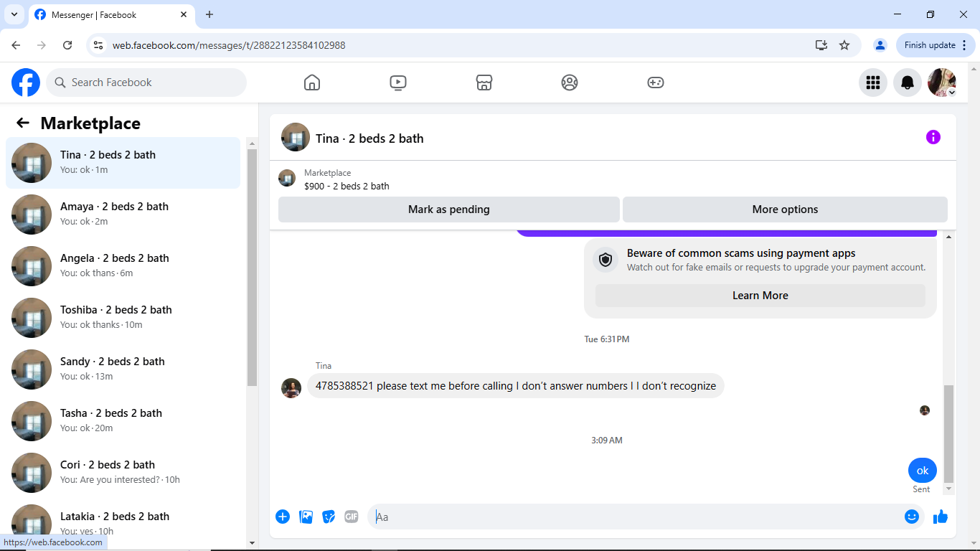View site information icon in address bar
Viewport: 980px width, 551px height.
[99, 45]
